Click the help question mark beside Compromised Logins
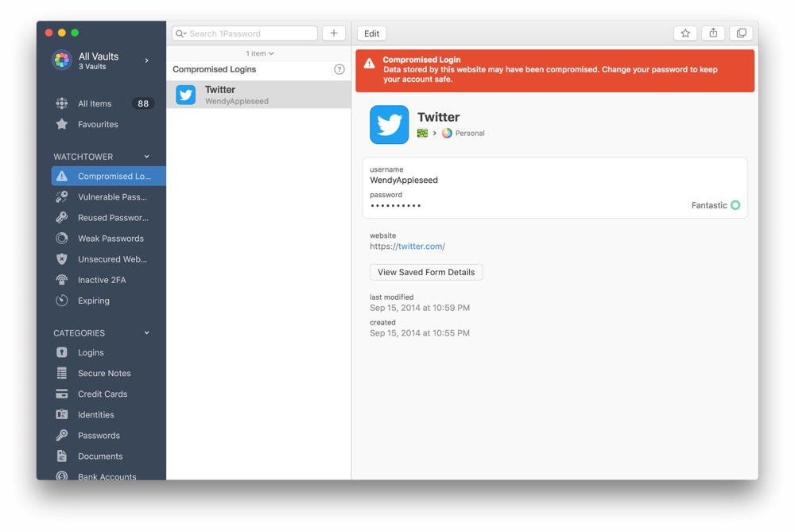 tap(339, 69)
